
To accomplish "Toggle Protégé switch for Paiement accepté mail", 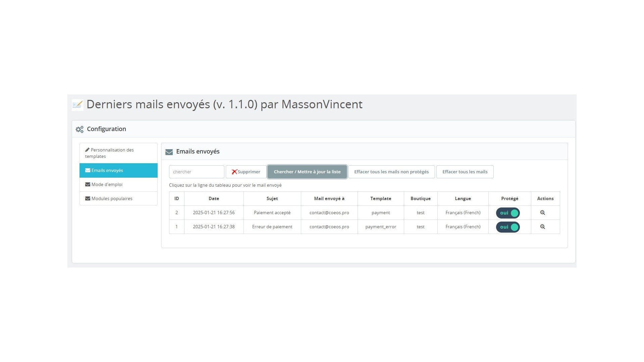I will tap(508, 213).
